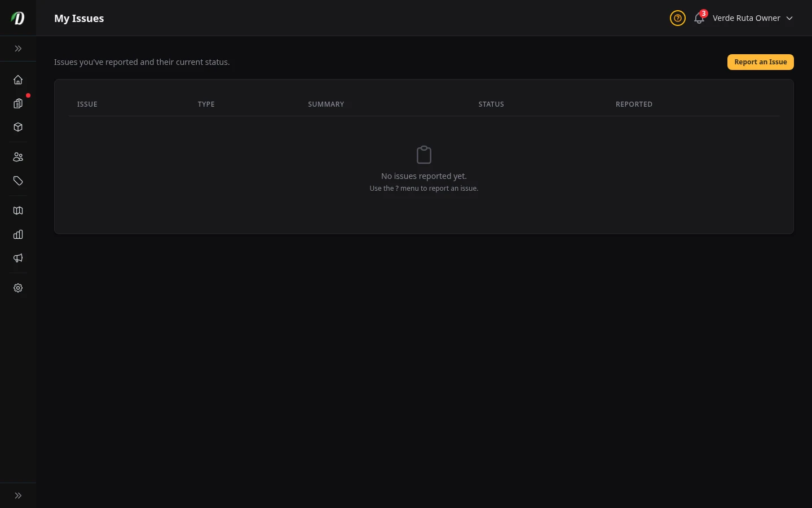The height and width of the screenshot is (508, 812).
Task: Click the My Issues page title
Action: [x=79, y=18]
